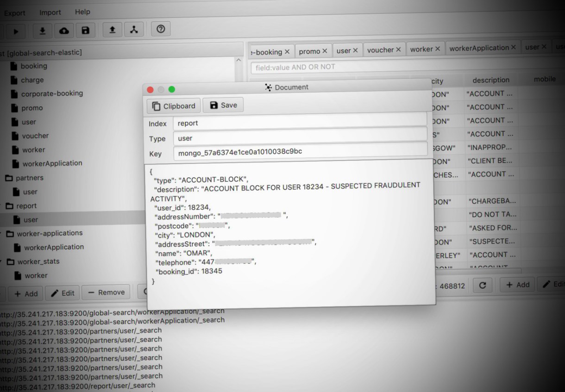Click the cloud download toolbar icon
565x392 pixels.
[64, 31]
